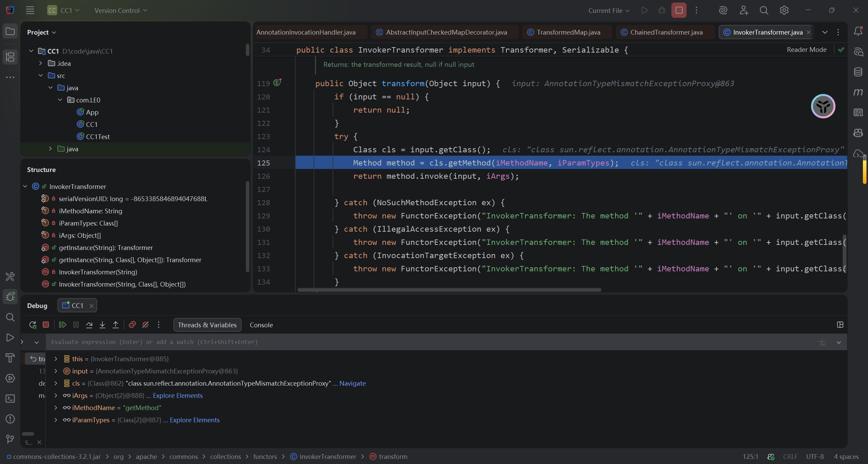Open the Maven tool window icon
This screenshot has width=868, height=464.
point(858,92)
